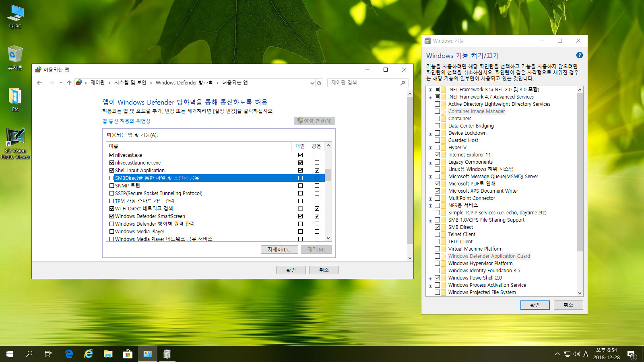
Task: Expand Hyper-V tree node
Action: 430,148
